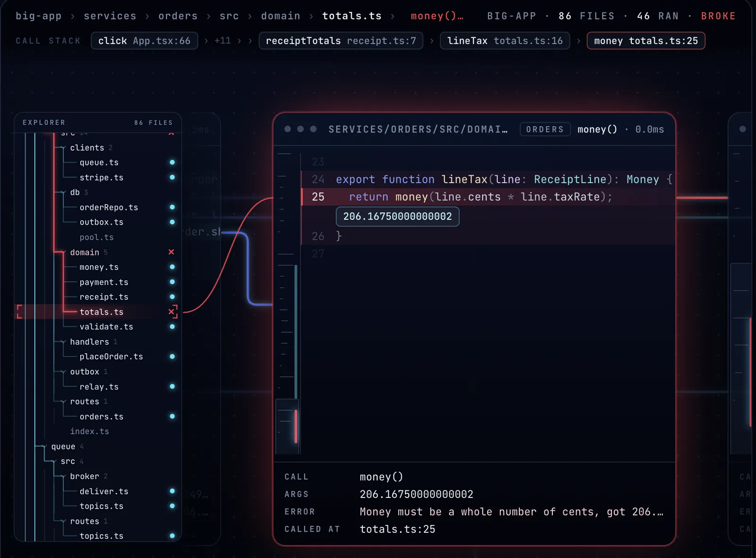Click the status dot next to queue.ts

click(x=172, y=162)
